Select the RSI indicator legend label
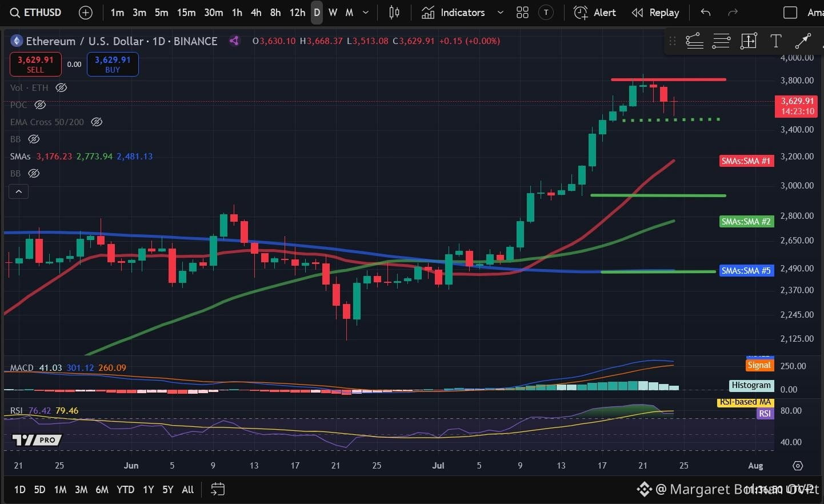Screen dimensions: 824x504 pyautogui.click(x=16, y=410)
